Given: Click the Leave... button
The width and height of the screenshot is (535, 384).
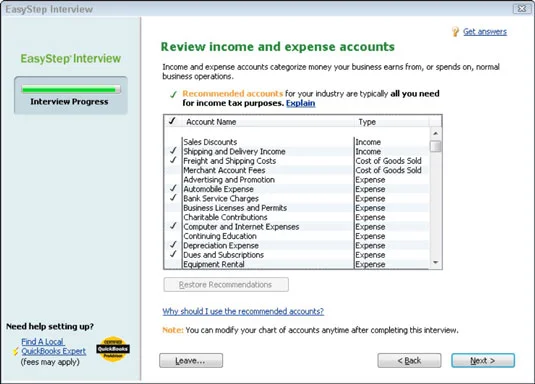Looking at the screenshot, I should 191,361.
